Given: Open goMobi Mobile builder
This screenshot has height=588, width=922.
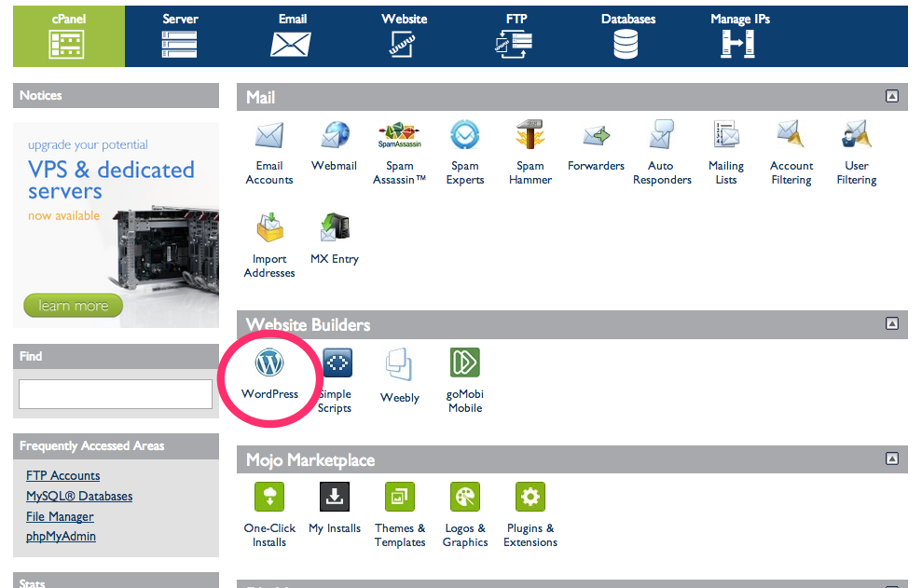Looking at the screenshot, I should [464, 381].
